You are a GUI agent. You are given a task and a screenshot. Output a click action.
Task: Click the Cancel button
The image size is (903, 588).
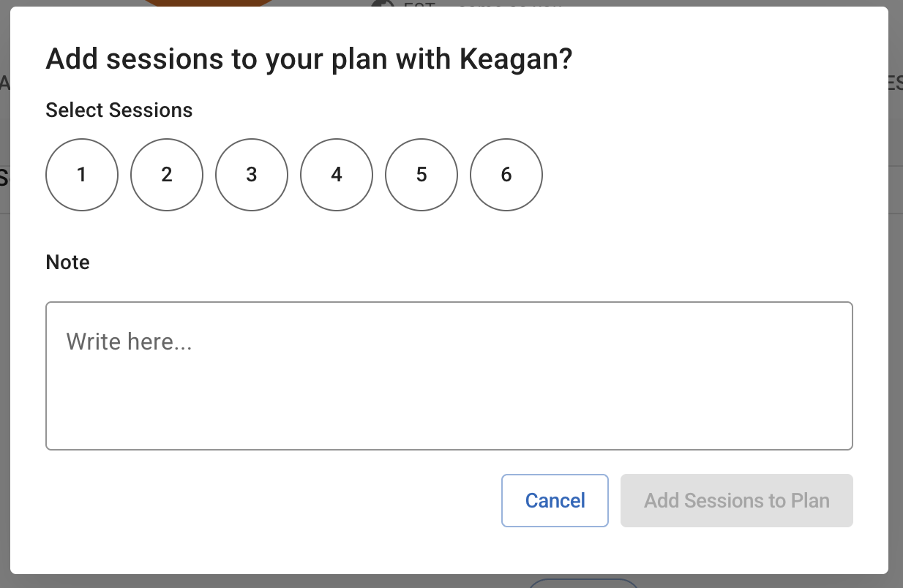[555, 501]
